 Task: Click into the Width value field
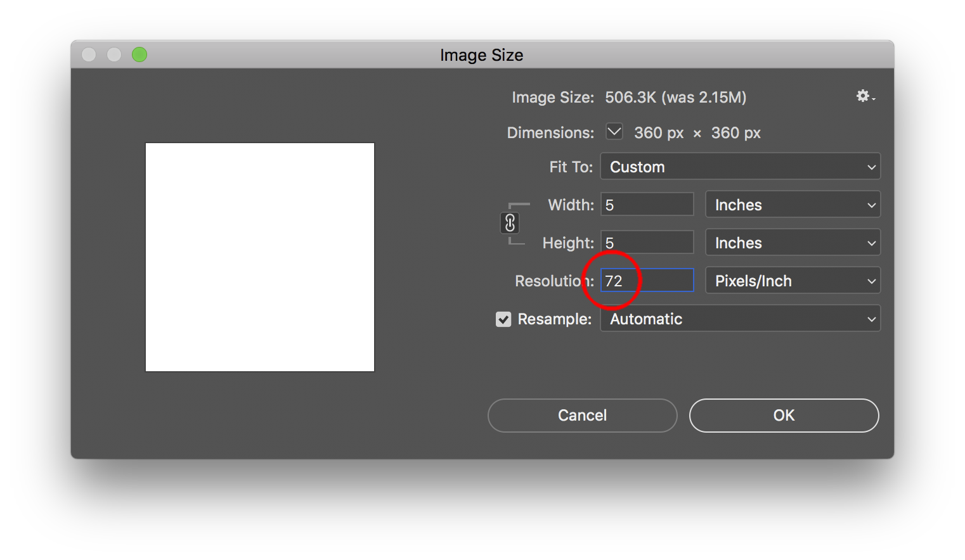647,205
